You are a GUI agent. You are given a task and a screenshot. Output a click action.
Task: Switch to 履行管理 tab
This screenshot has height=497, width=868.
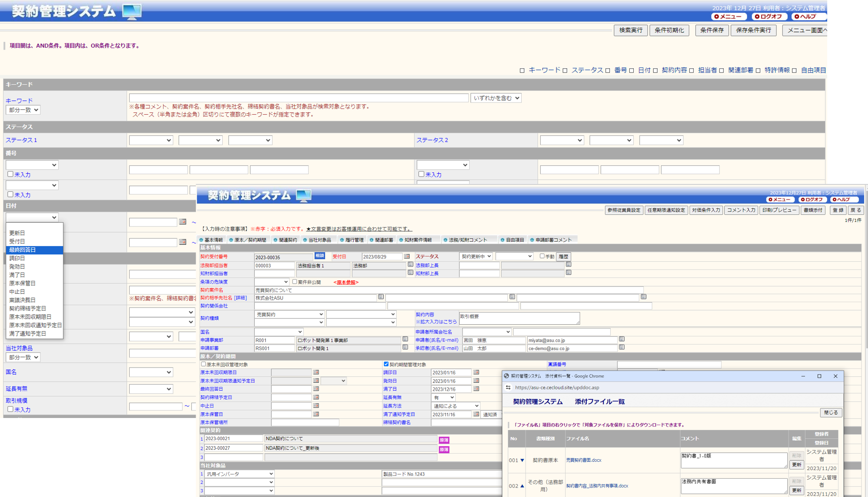click(x=352, y=240)
